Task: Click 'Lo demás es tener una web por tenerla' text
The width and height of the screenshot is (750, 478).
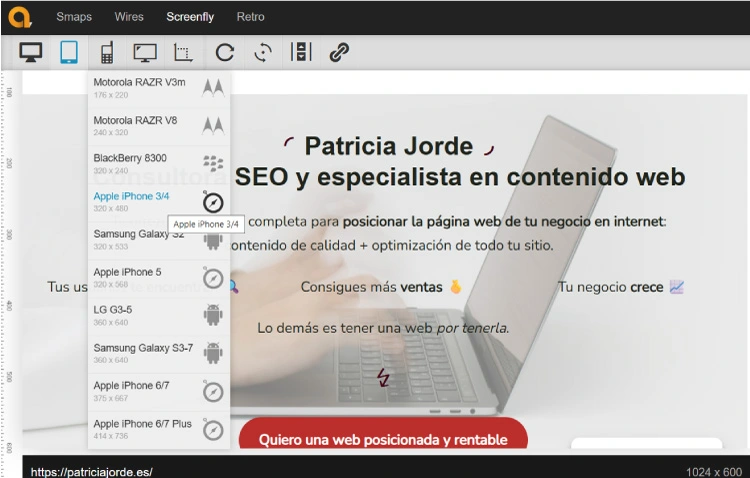Action: pyautogui.click(x=383, y=328)
